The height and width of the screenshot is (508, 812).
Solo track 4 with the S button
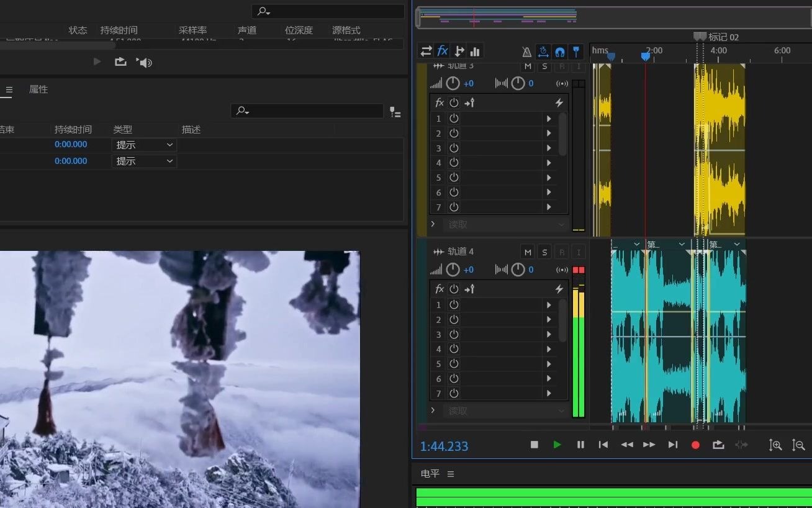(x=544, y=252)
